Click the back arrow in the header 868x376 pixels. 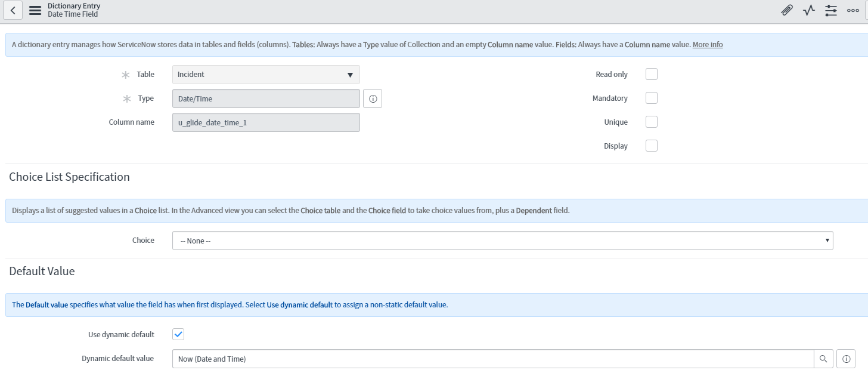pyautogui.click(x=13, y=10)
